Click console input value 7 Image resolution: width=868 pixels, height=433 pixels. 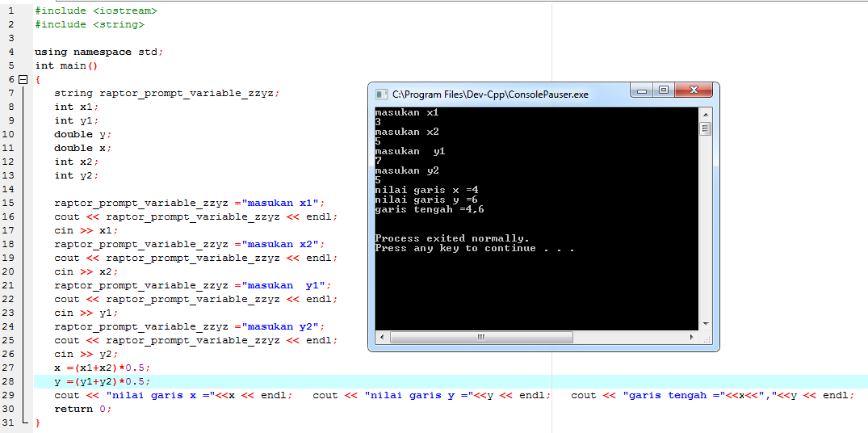point(378,161)
